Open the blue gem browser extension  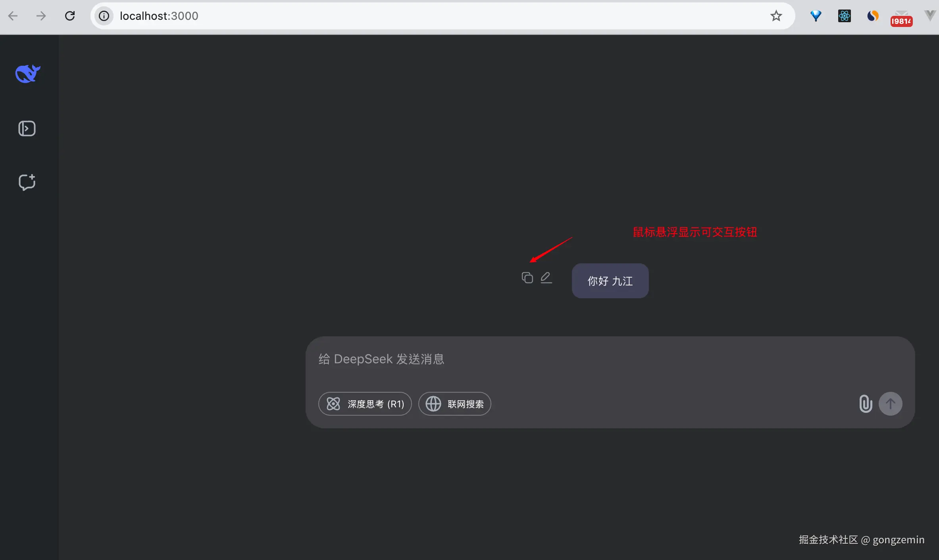(x=816, y=16)
